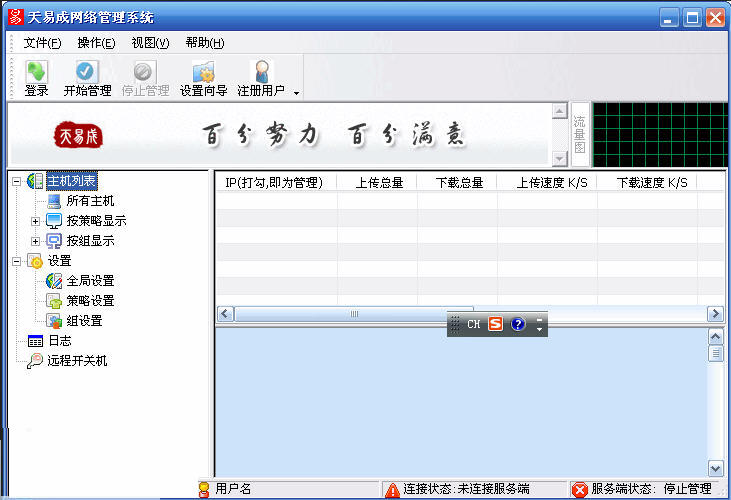Click the 连接状态:未连接服务端 status text
This screenshot has width=731, height=500.
tap(466, 489)
